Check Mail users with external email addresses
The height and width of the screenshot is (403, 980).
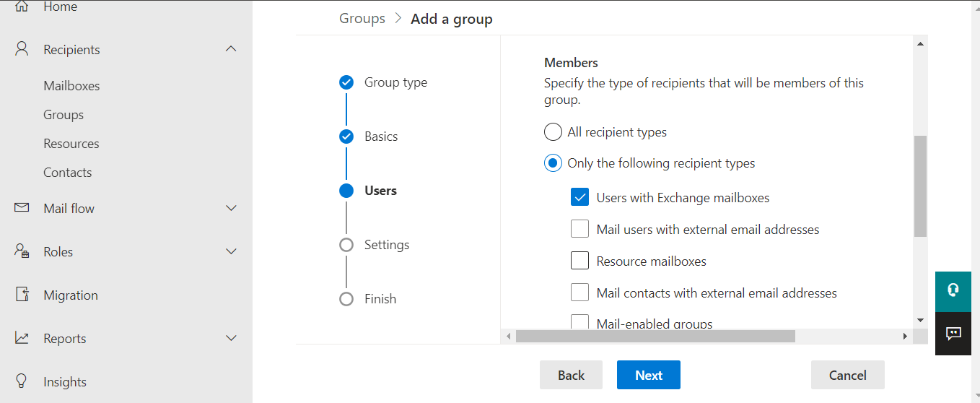[x=580, y=229]
